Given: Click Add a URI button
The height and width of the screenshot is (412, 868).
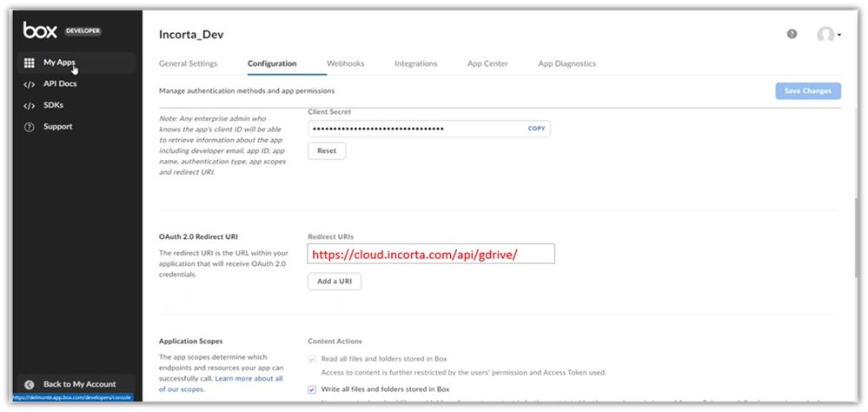Looking at the screenshot, I should 335,282.
